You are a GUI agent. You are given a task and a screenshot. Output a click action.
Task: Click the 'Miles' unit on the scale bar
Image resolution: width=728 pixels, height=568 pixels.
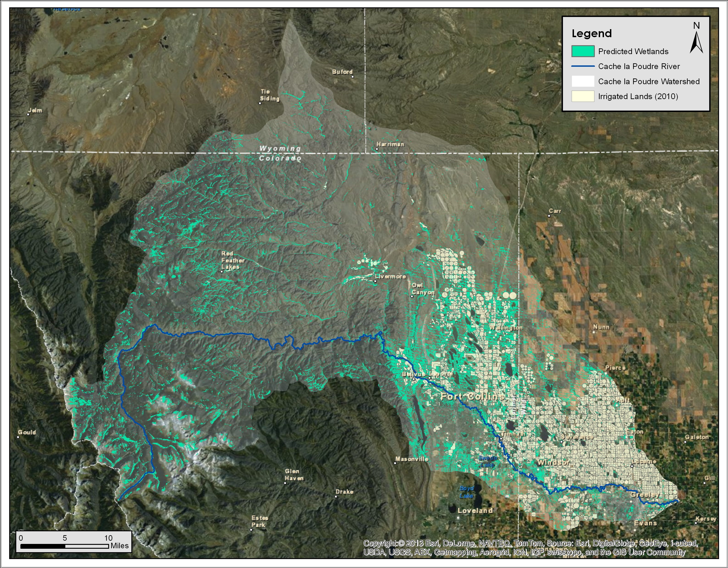119,546
